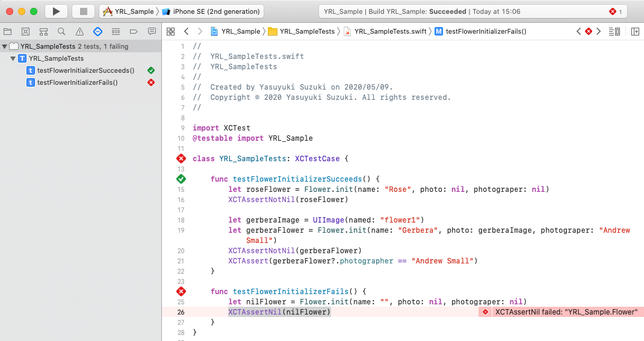644x341 pixels.
Task: Open the Find navigator
Action: pos(61,32)
